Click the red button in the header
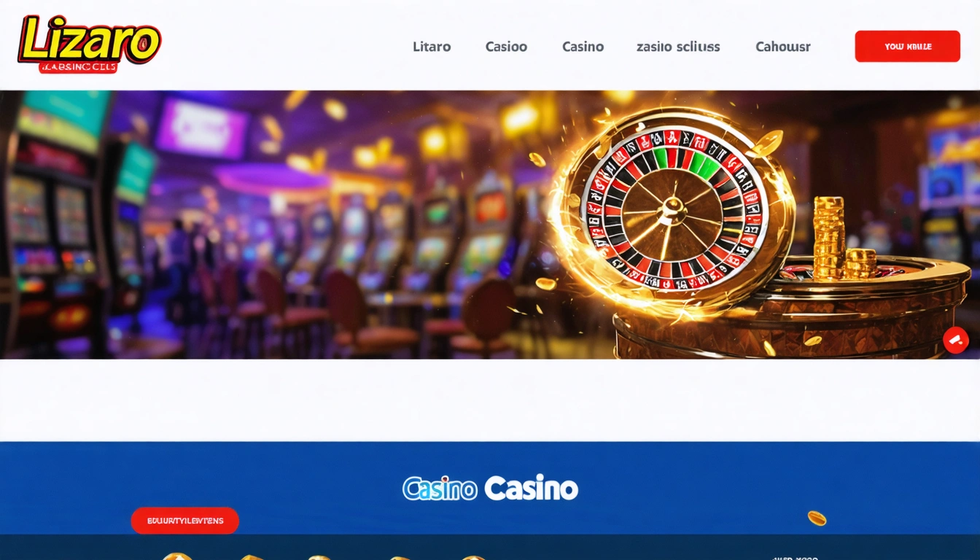The height and width of the screenshot is (560, 980). point(907,46)
